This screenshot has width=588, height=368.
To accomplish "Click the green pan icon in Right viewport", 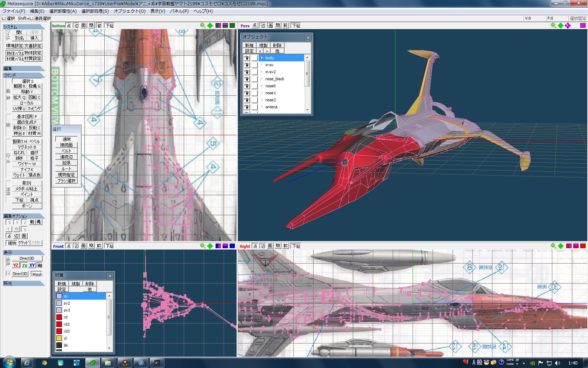I will (x=561, y=246).
